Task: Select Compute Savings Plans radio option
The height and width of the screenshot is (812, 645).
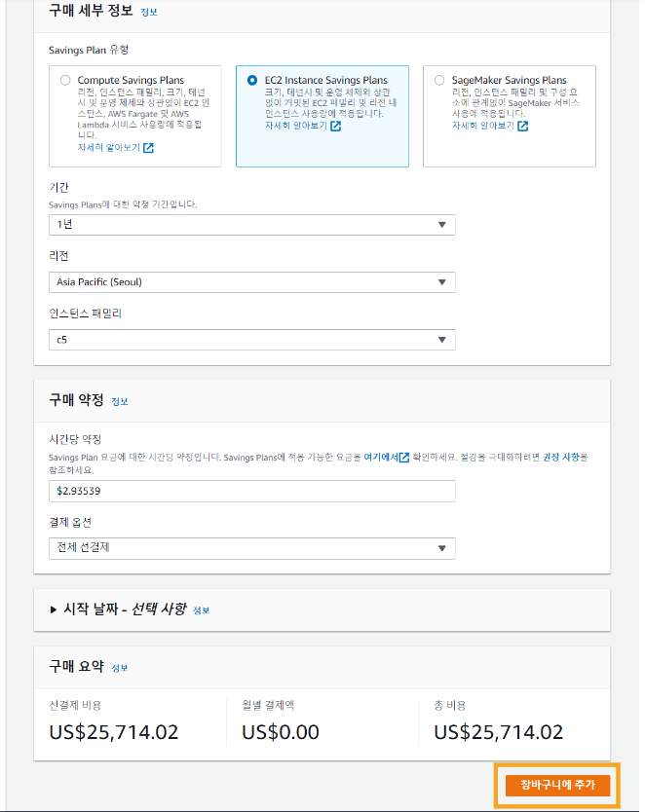Action: coord(65,80)
